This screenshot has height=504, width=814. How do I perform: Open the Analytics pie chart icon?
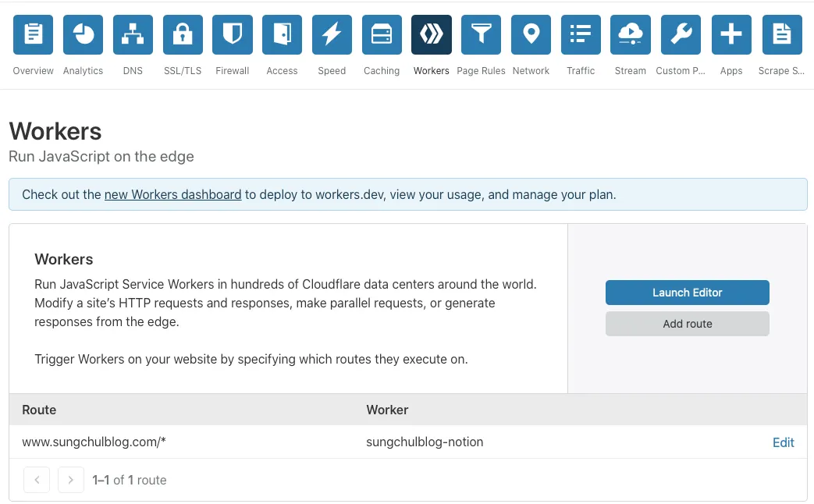coord(84,35)
